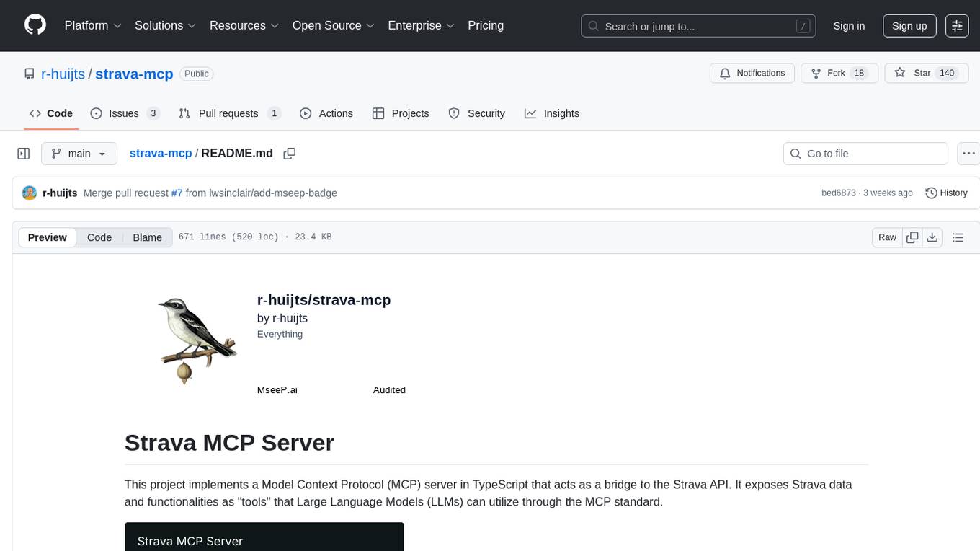Open r-huijts/strava-mcp badge title

point(324,300)
